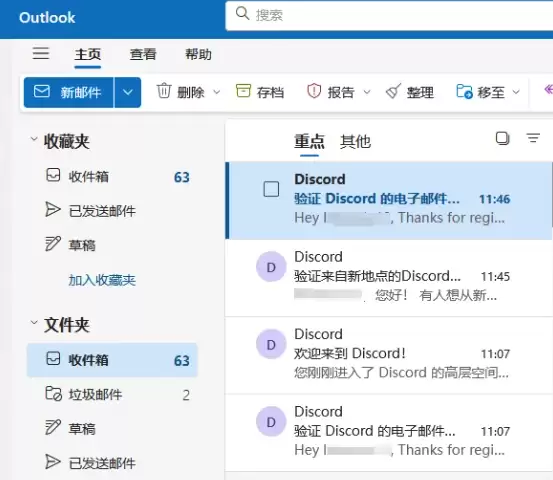Tick the checkbox on the 11:46 Discord email

click(271, 189)
